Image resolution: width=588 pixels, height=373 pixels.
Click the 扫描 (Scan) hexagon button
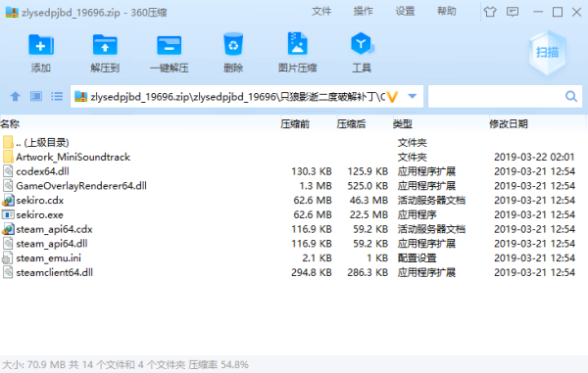point(548,53)
